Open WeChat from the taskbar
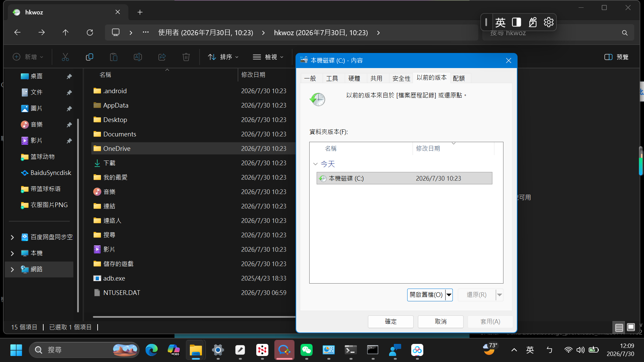644x362 pixels. tap(307, 350)
